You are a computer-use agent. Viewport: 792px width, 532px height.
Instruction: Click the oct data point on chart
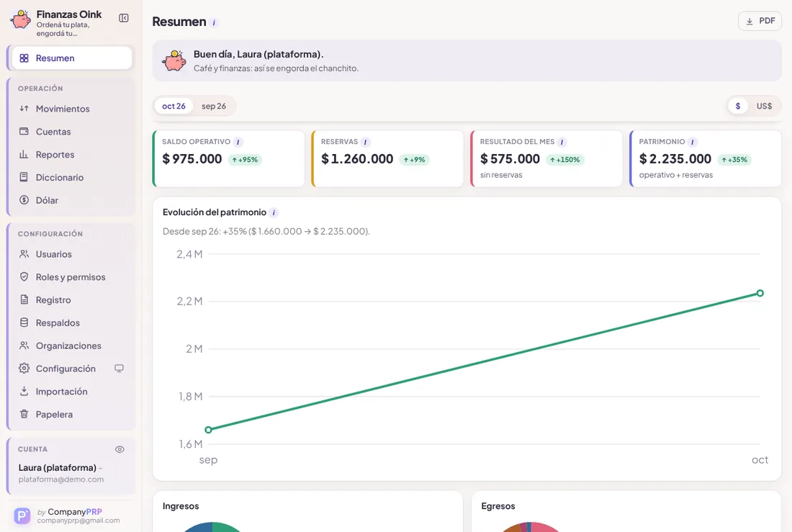pos(760,293)
